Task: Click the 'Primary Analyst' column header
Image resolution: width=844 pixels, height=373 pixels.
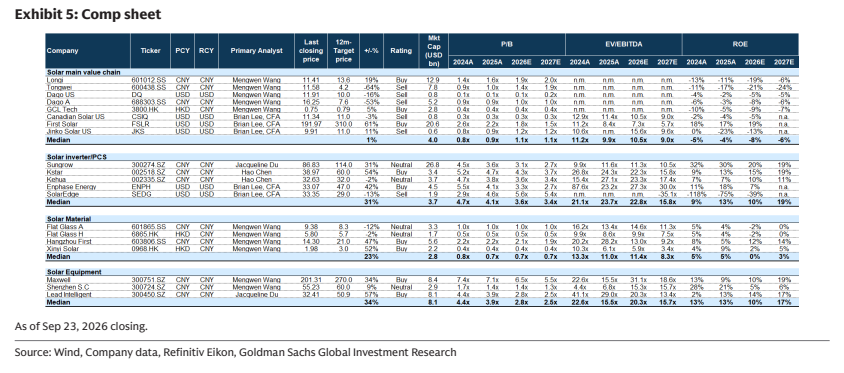Action: (x=256, y=51)
